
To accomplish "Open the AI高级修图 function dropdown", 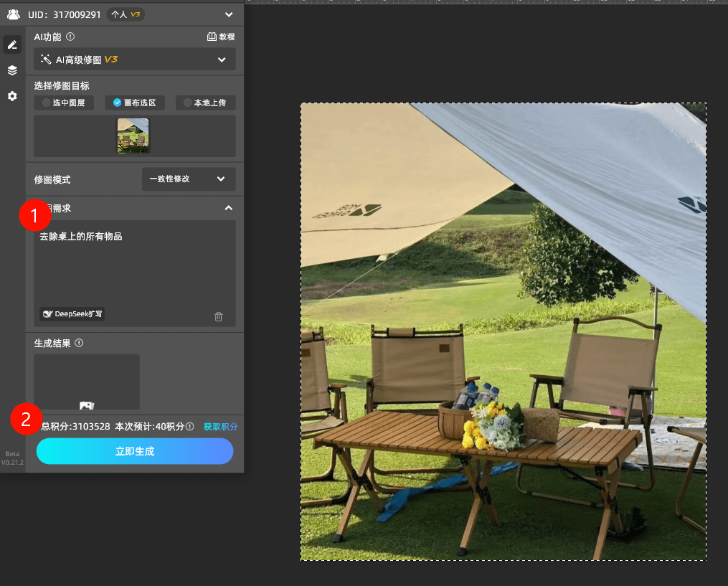I will click(x=134, y=60).
